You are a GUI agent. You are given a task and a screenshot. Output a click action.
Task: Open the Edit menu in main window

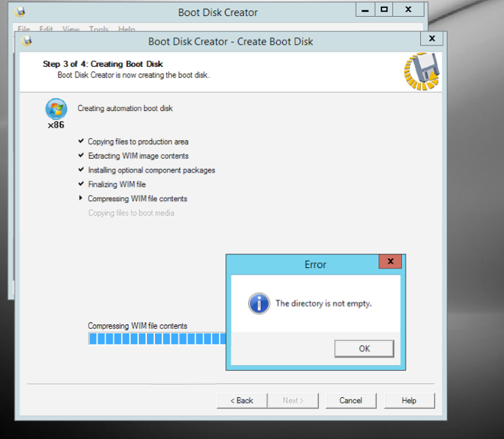click(46, 29)
